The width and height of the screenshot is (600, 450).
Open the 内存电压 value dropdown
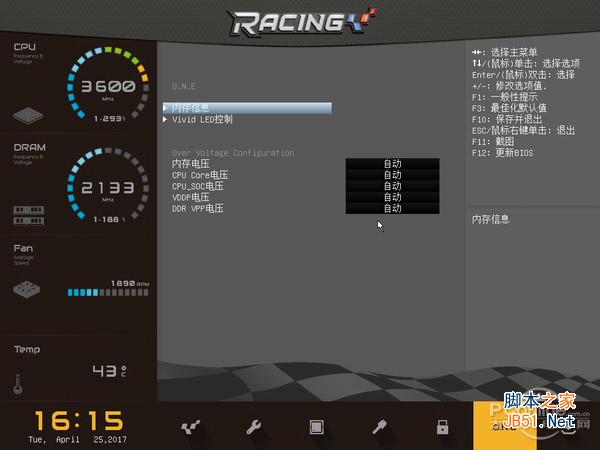392,164
